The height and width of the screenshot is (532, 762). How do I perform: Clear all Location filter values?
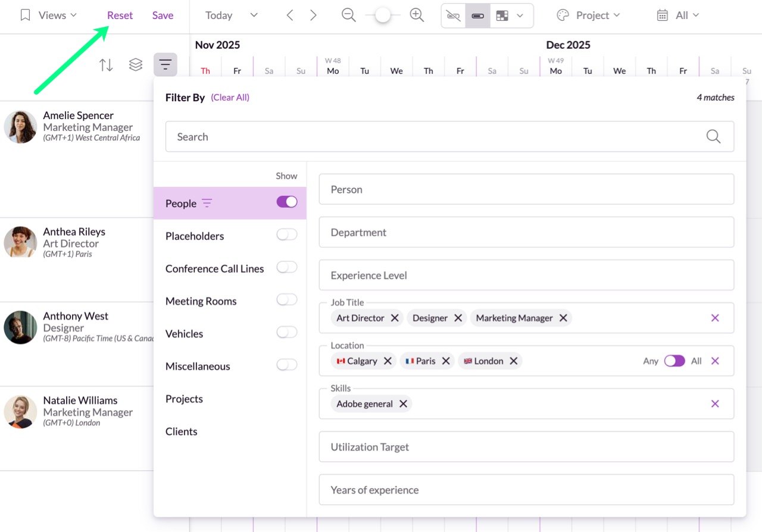(715, 361)
